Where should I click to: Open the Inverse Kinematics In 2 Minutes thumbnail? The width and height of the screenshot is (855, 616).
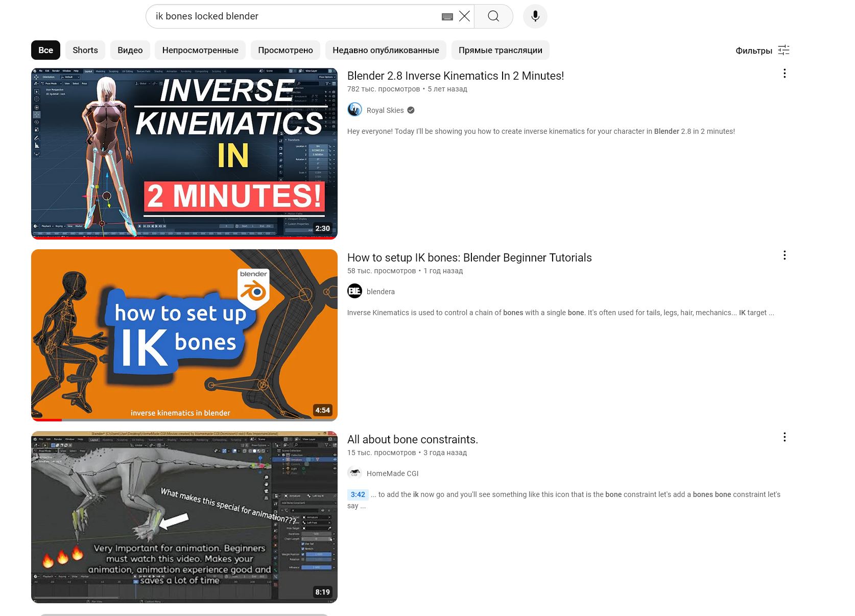(x=184, y=153)
